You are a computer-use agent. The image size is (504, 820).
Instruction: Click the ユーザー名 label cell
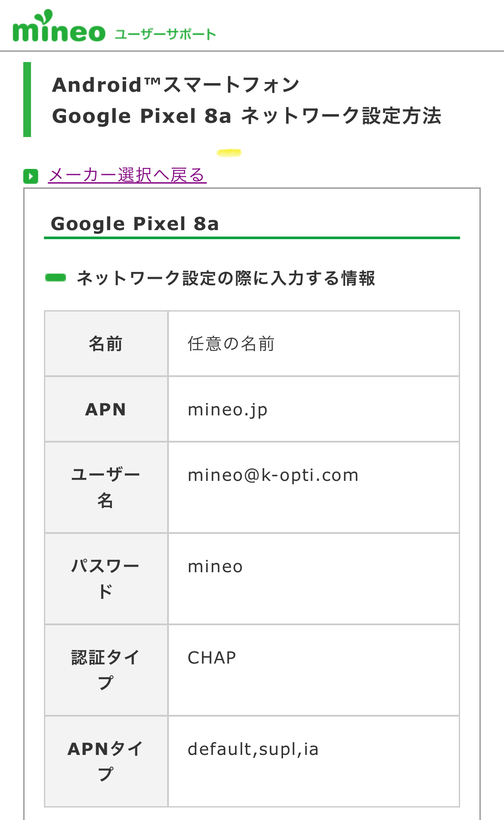pos(106,487)
